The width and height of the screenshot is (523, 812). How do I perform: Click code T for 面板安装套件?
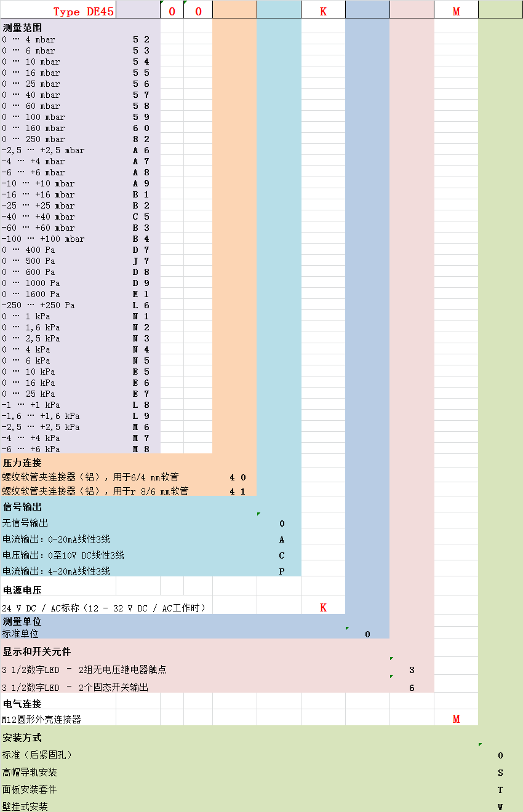click(500, 790)
